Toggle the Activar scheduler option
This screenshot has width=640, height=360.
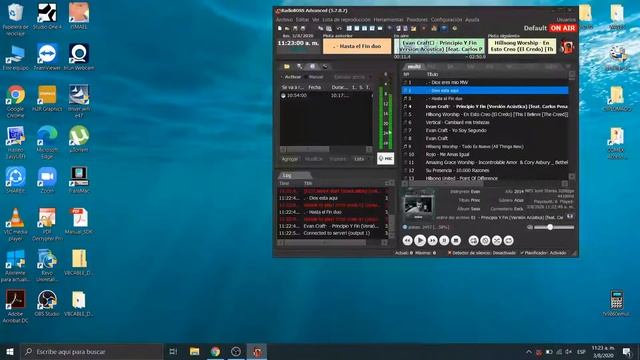pos(291,77)
